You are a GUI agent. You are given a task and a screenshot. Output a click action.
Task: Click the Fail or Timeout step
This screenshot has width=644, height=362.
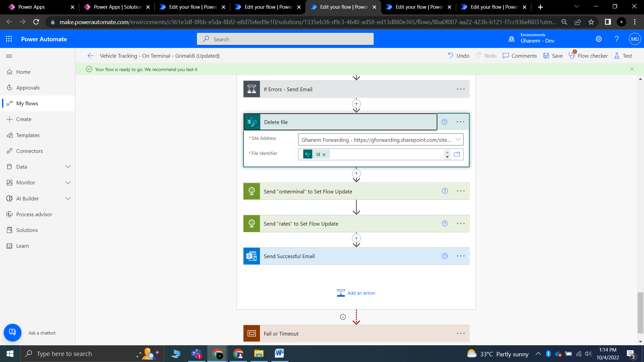click(x=356, y=333)
